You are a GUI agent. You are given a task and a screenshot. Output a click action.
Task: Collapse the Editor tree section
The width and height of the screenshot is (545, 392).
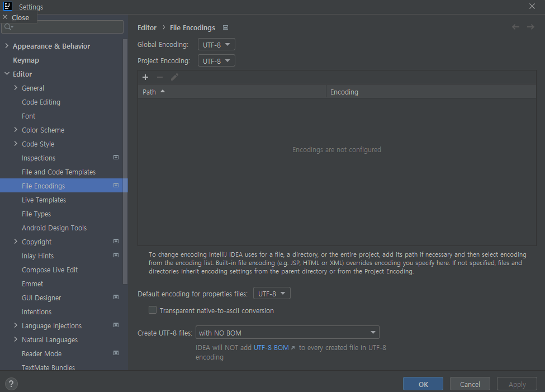point(7,74)
